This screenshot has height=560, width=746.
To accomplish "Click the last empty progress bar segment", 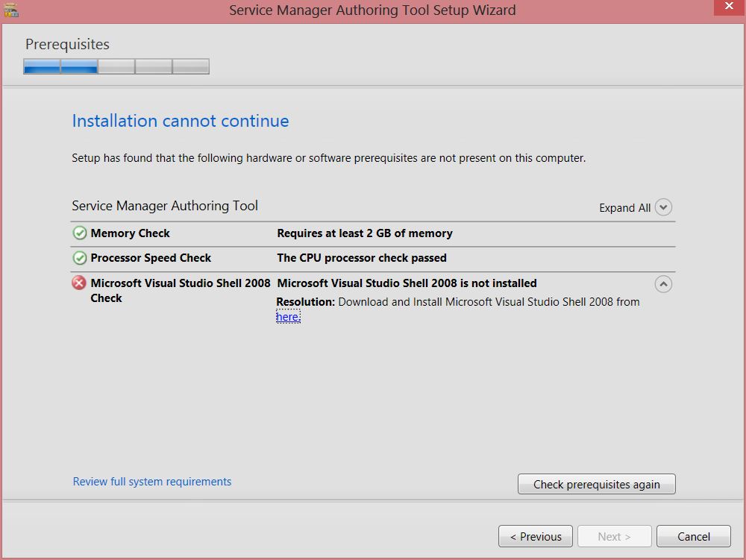I will coord(191,67).
